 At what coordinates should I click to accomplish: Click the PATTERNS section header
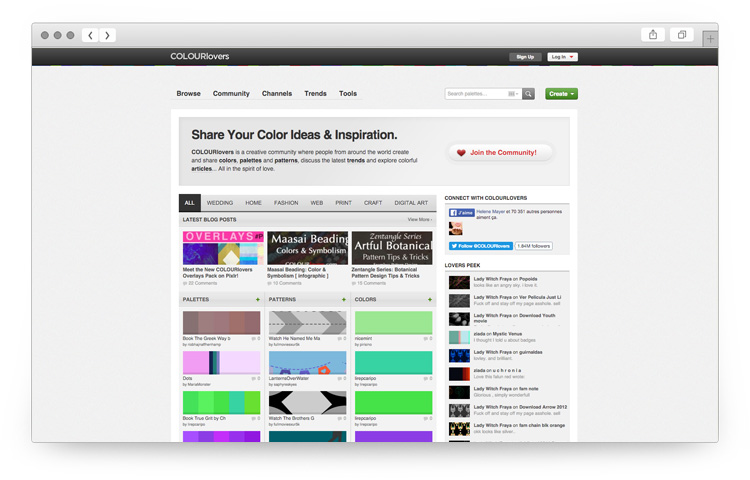pos(282,300)
